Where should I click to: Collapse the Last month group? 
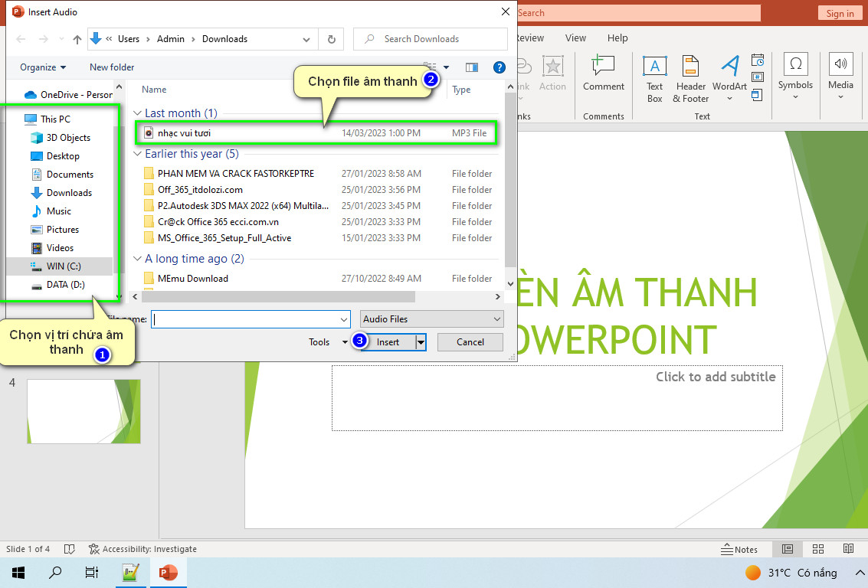click(x=137, y=113)
